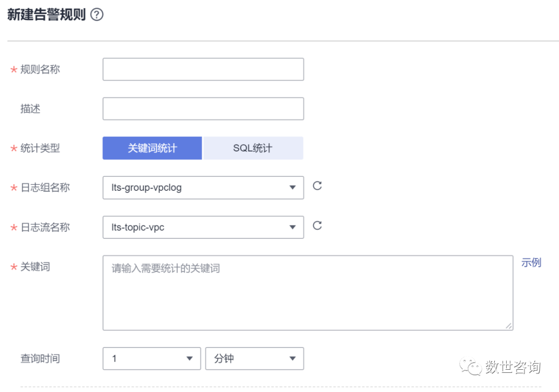Toggle statistics type away from keyword mode
The width and height of the screenshot is (559, 392).
click(x=253, y=148)
